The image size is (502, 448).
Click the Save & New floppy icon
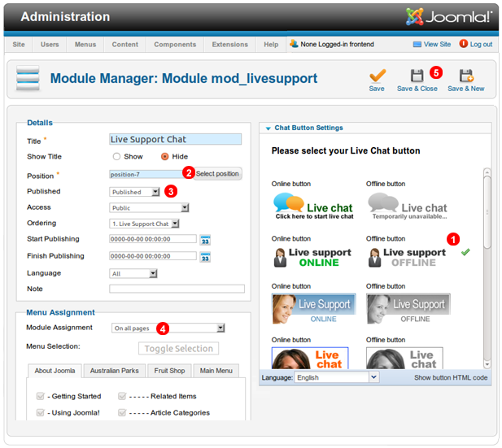466,76
